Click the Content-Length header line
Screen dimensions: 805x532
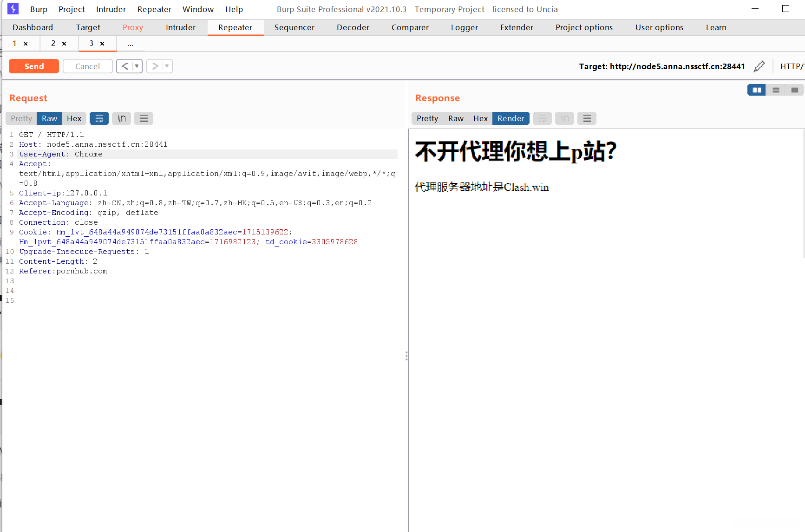point(58,261)
